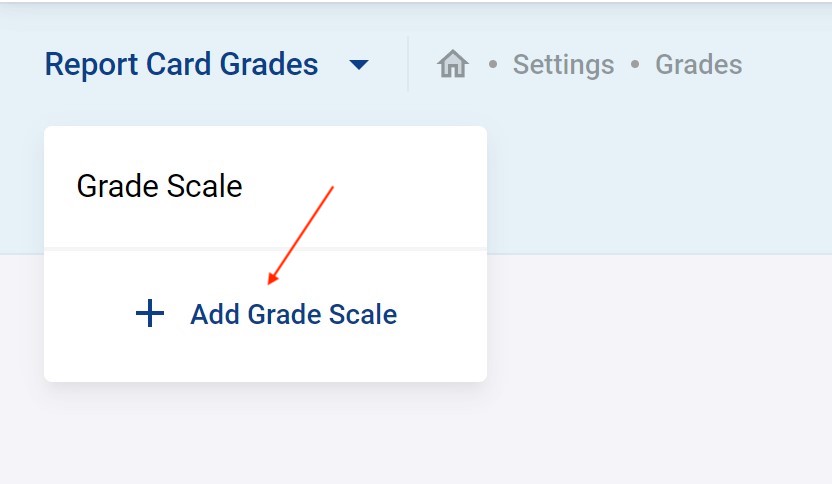The image size is (832, 484).
Task: Click the home icon in the breadcrumb
Action: (x=453, y=65)
